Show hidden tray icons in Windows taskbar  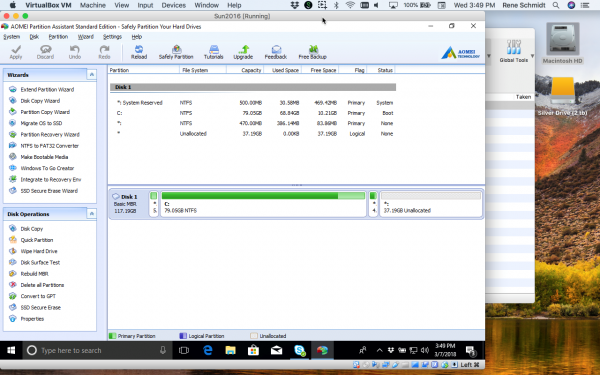379,350
